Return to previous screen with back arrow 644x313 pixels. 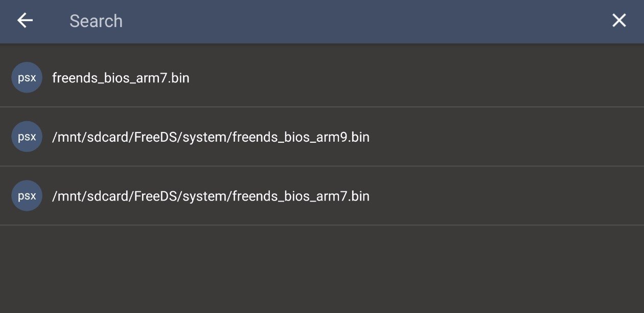coord(25,20)
